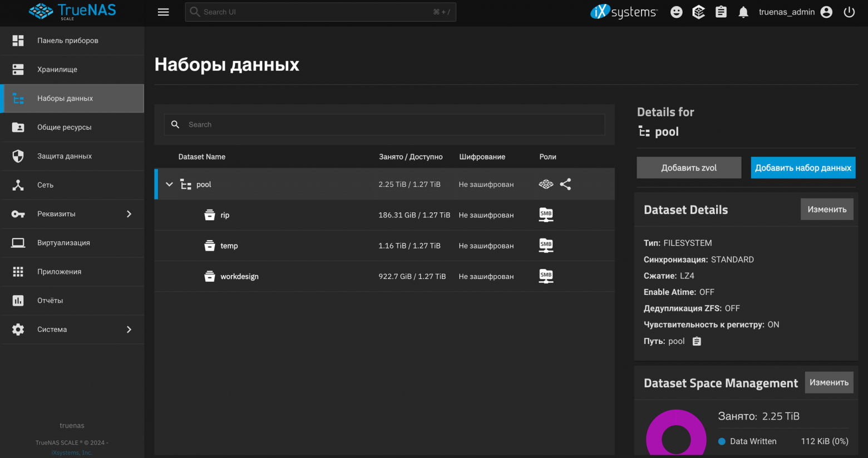868x458 pixels.
Task: Open Сеть network page
Action: [x=72, y=185]
